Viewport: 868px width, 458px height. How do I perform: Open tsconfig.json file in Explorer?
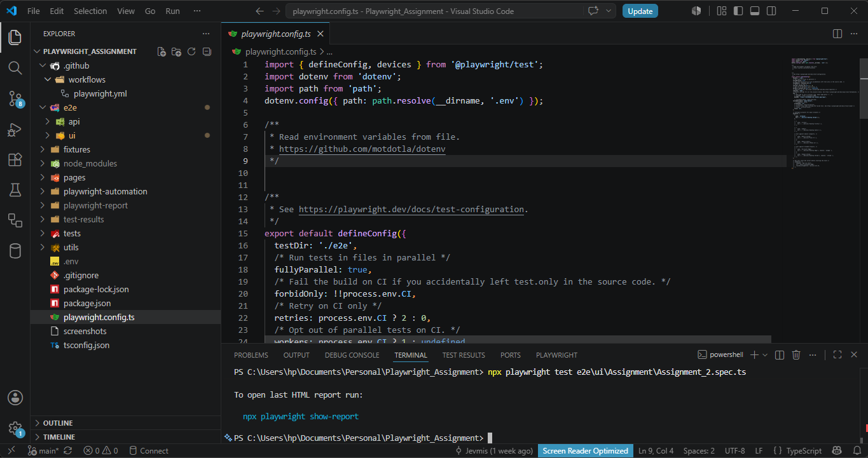[86, 345]
